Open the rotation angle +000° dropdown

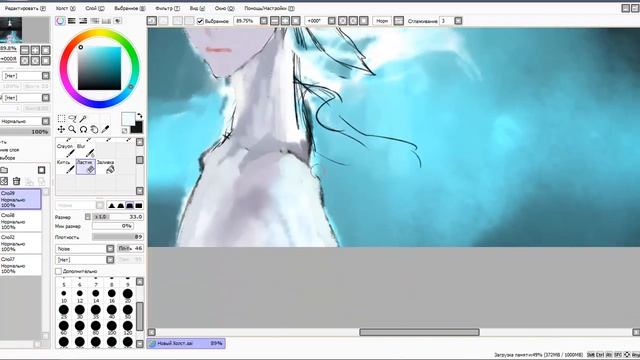coord(332,21)
